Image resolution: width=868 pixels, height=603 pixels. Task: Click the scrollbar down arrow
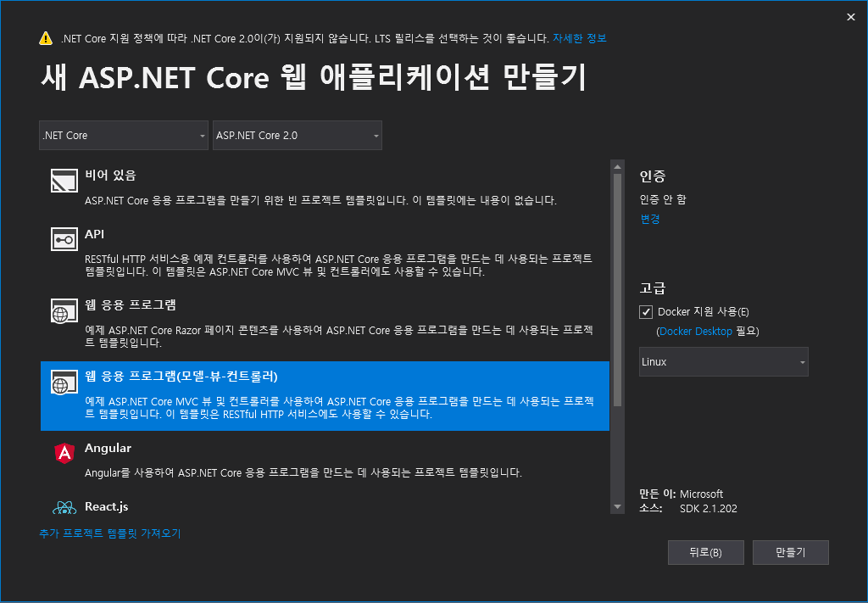tap(617, 506)
